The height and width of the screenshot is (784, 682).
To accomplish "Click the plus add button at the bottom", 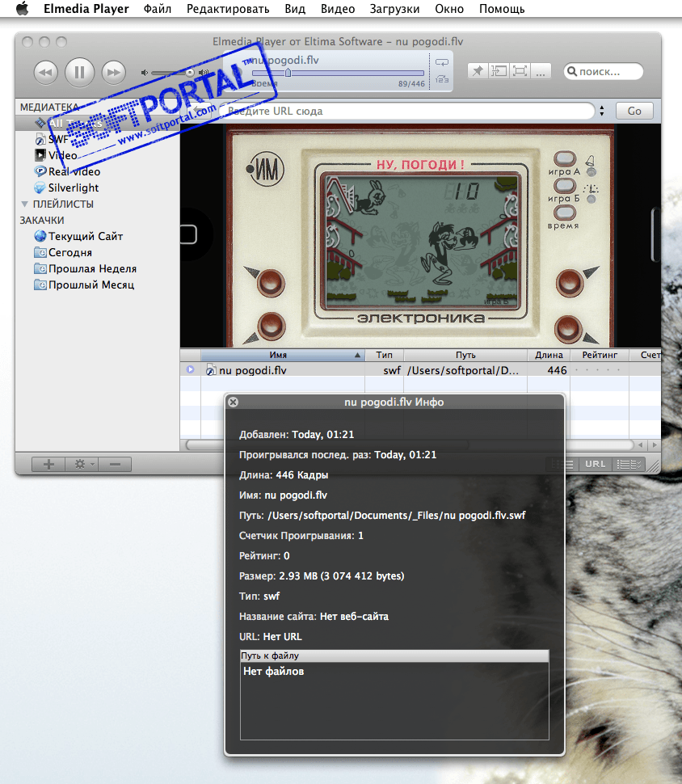I will click(x=48, y=465).
